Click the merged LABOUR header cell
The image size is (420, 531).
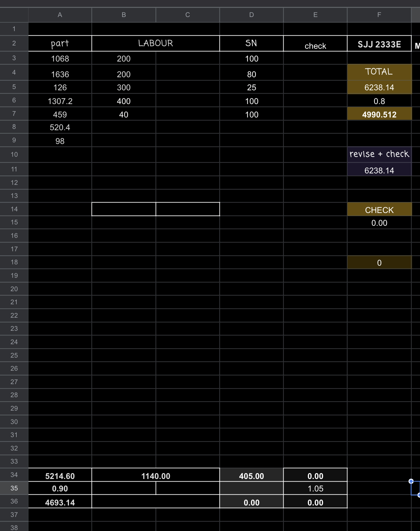(155, 44)
